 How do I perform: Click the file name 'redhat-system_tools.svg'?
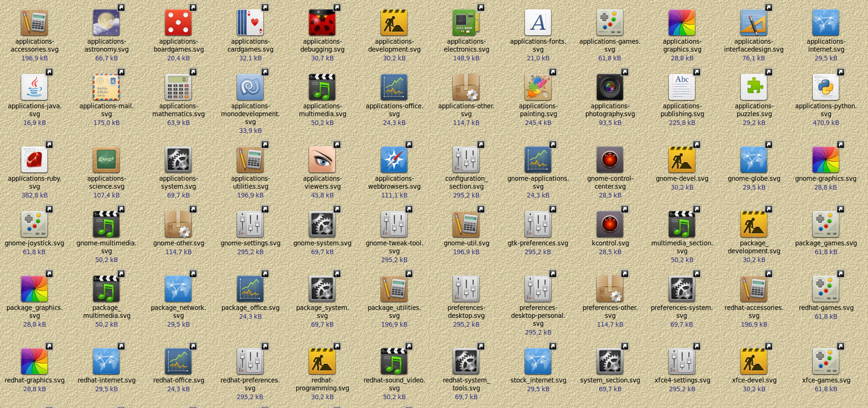(x=466, y=384)
